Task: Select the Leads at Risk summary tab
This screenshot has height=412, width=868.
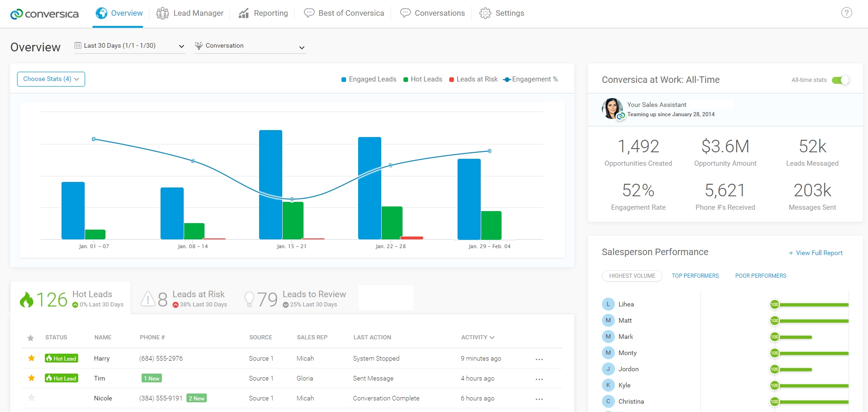Action: click(184, 299)
